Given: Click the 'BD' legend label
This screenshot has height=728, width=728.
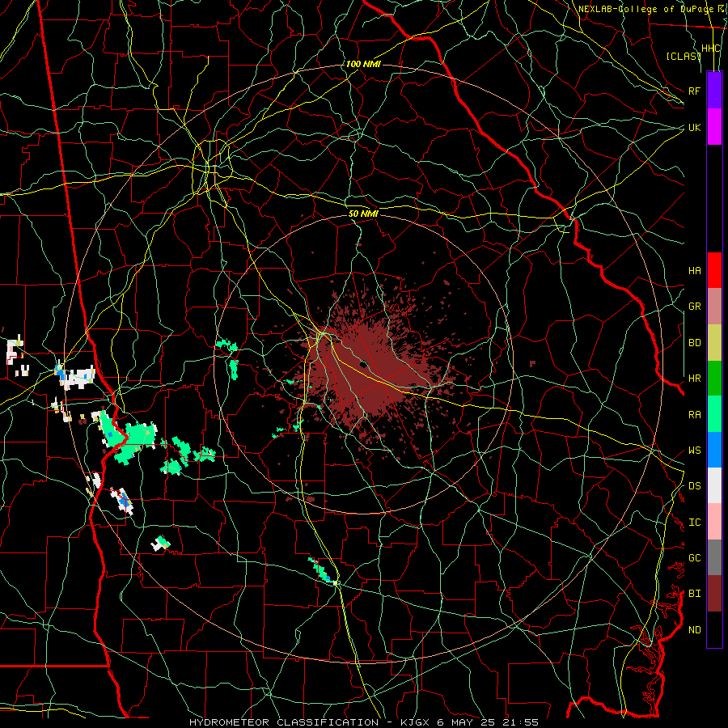Looking at the screenshot, I should tap(694, 343).
